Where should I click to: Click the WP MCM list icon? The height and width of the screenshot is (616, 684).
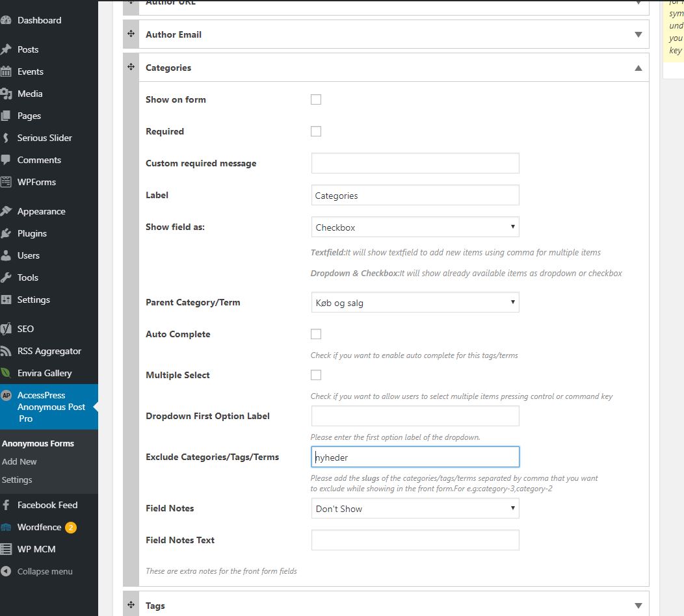[6, 549]
